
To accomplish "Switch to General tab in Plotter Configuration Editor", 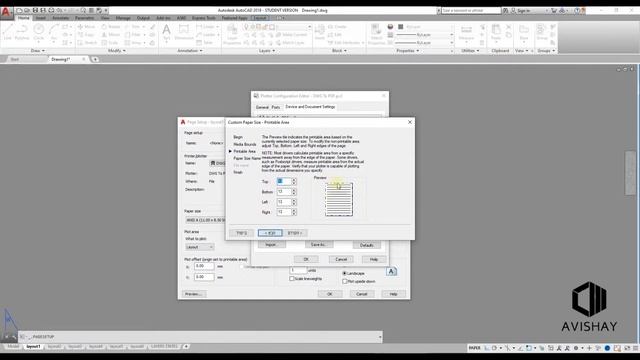I will click(x=262, y=107).
